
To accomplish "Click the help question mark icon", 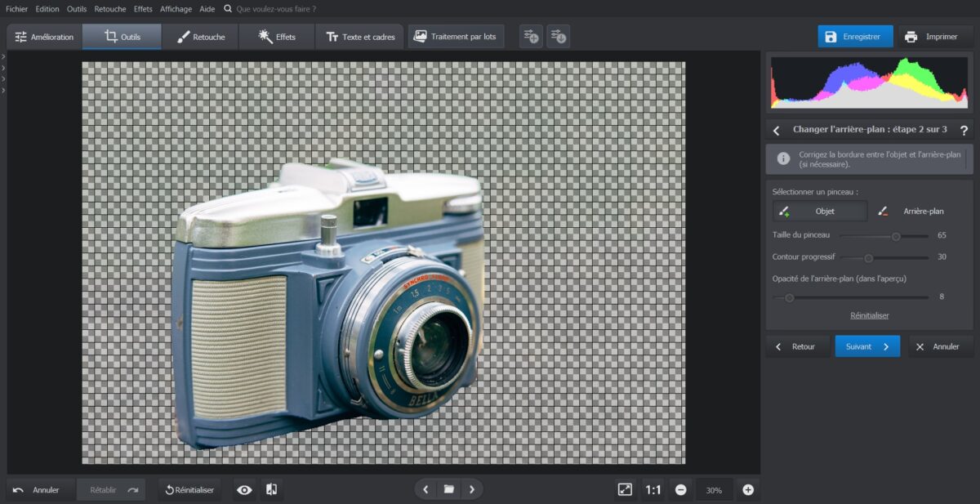I will 964,130.
